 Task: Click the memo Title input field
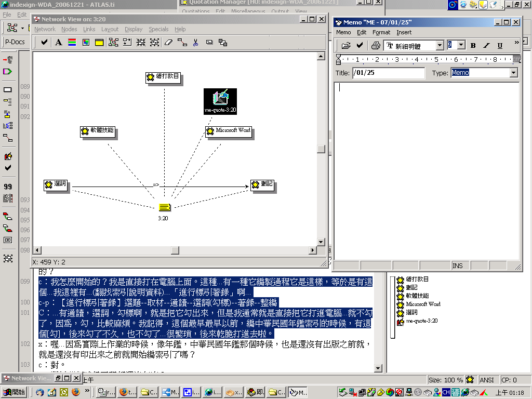pos(389,73)
